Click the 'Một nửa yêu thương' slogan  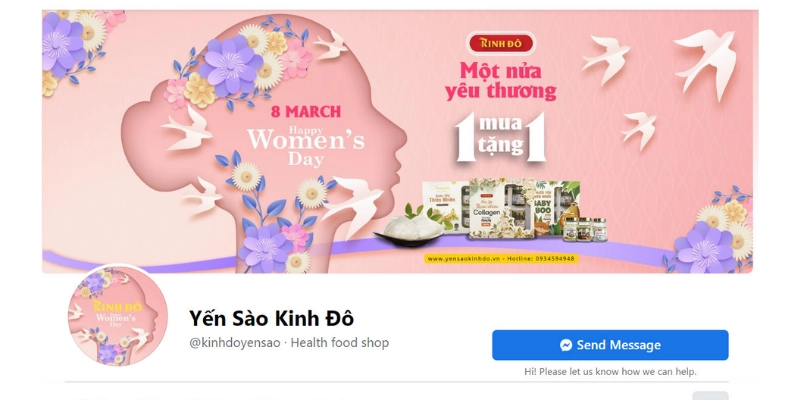(501, 81)
